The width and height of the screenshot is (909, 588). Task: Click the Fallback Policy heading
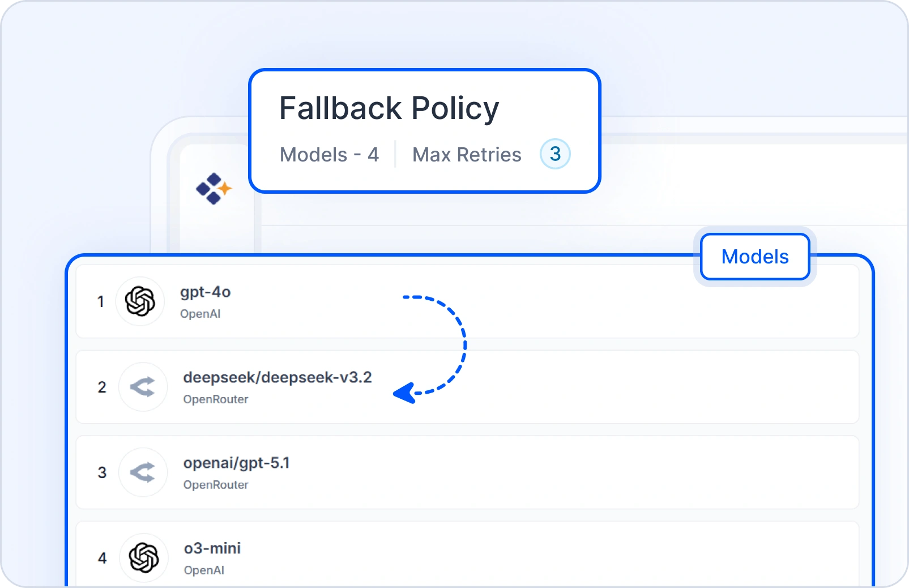tap(389, 108)
